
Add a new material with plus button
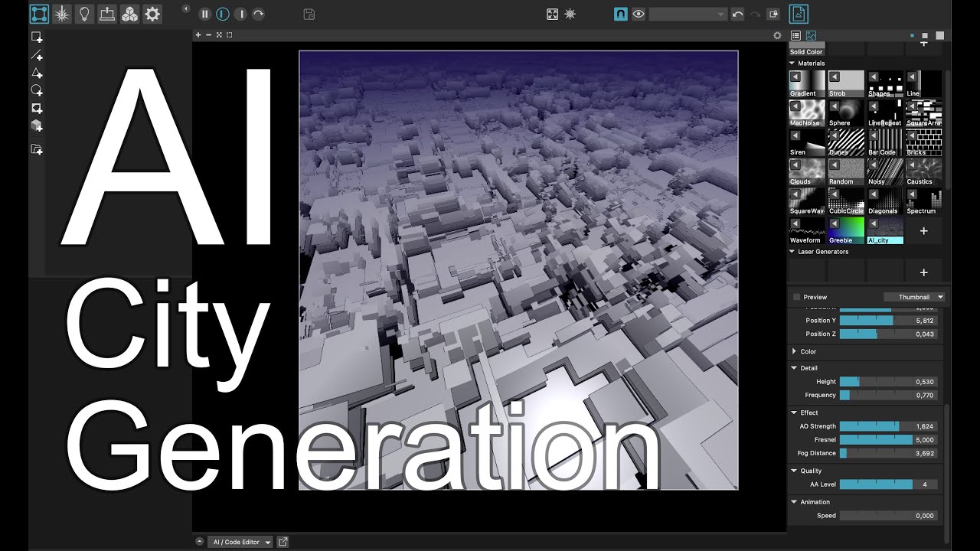[923, 231]
